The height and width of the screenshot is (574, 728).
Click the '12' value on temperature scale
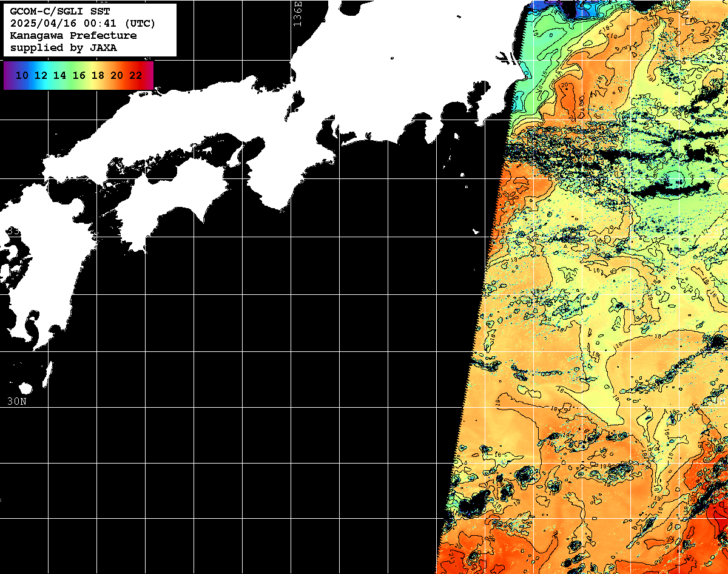point(41,75)
